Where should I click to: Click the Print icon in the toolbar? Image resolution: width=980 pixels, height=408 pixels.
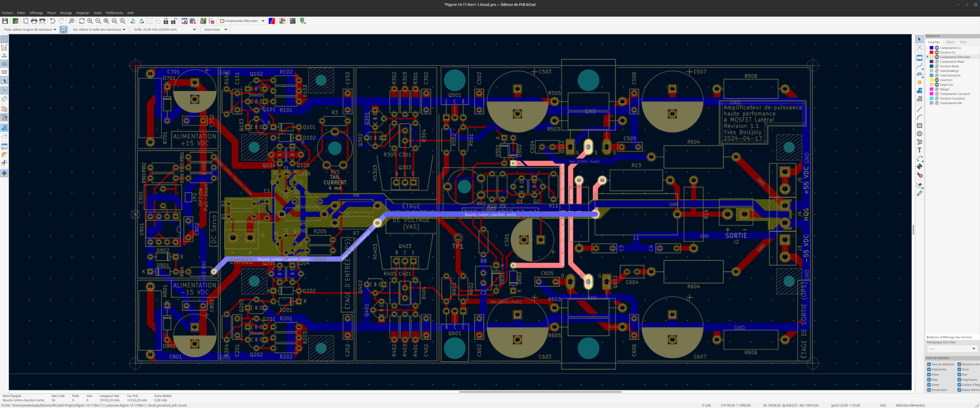[34, 21]
